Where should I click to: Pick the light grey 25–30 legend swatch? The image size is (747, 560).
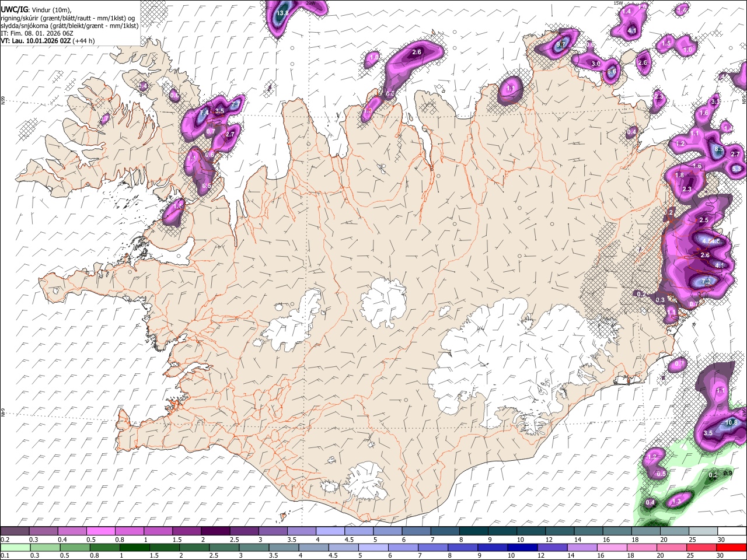703,531
